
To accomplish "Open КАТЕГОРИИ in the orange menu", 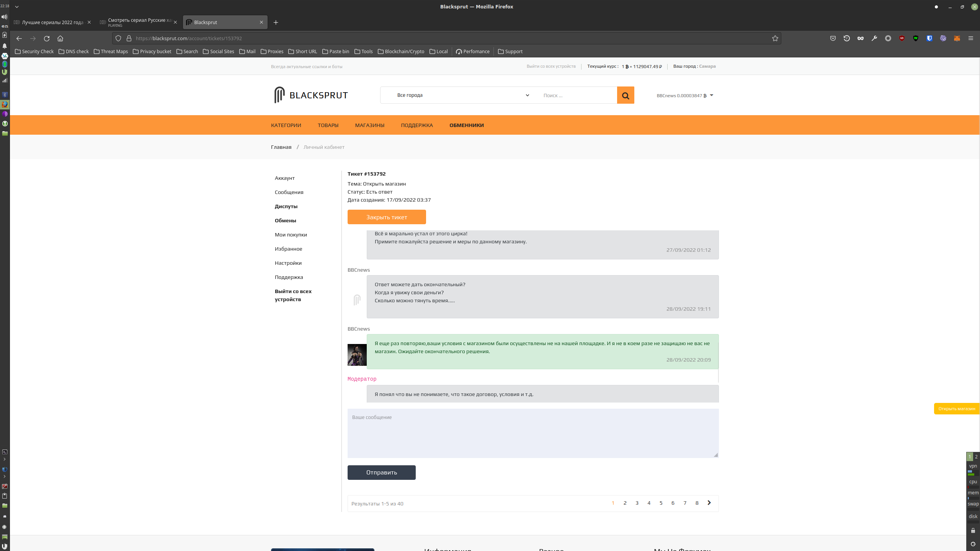I will pyautogui.click(x=286, y=125).
